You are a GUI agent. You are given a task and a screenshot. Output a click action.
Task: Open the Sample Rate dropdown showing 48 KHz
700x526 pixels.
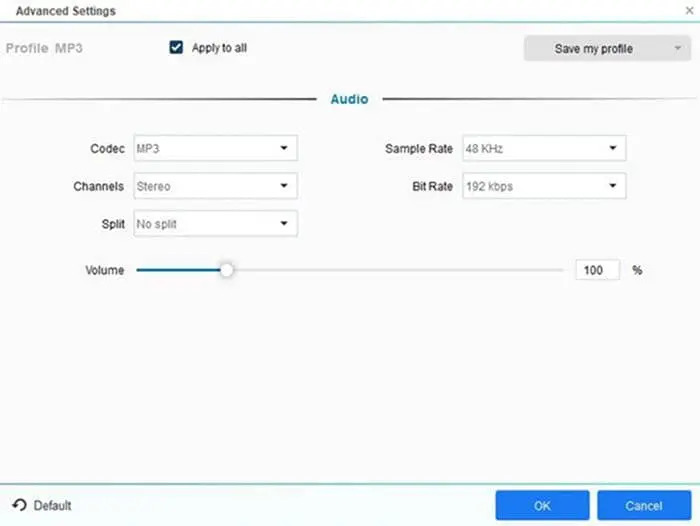(x=543, y=148)
